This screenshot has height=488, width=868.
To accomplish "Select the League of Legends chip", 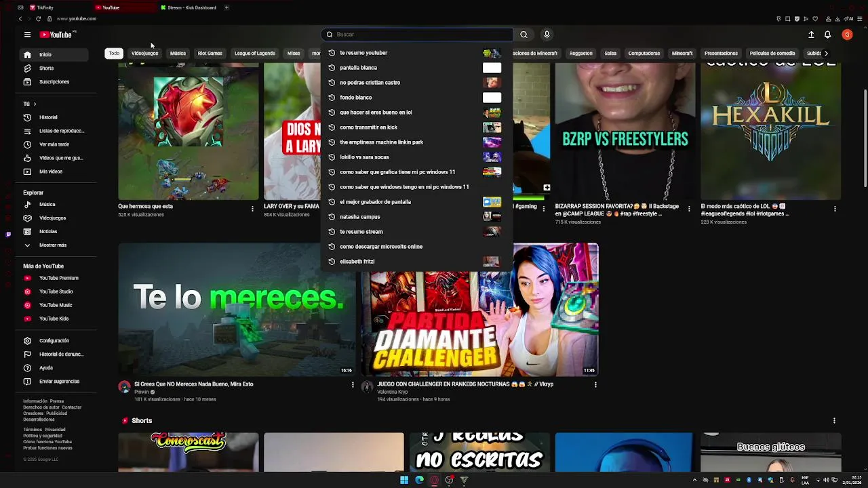I will [255, 53].
